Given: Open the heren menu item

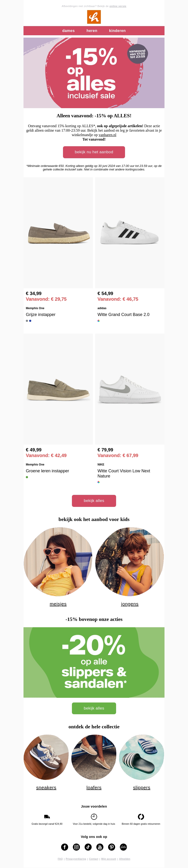Looking at the screenshot, I should (x=92, y=31).
